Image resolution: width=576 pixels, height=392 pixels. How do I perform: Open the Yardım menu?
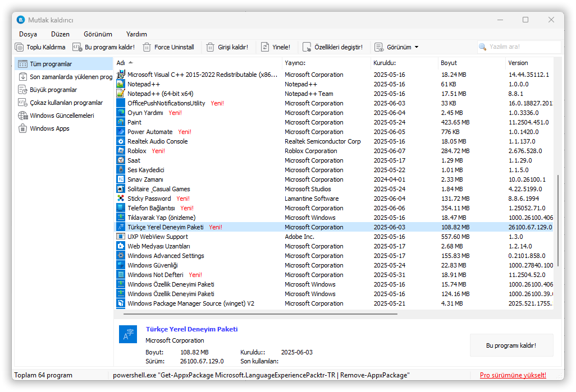tap(136, 34)
